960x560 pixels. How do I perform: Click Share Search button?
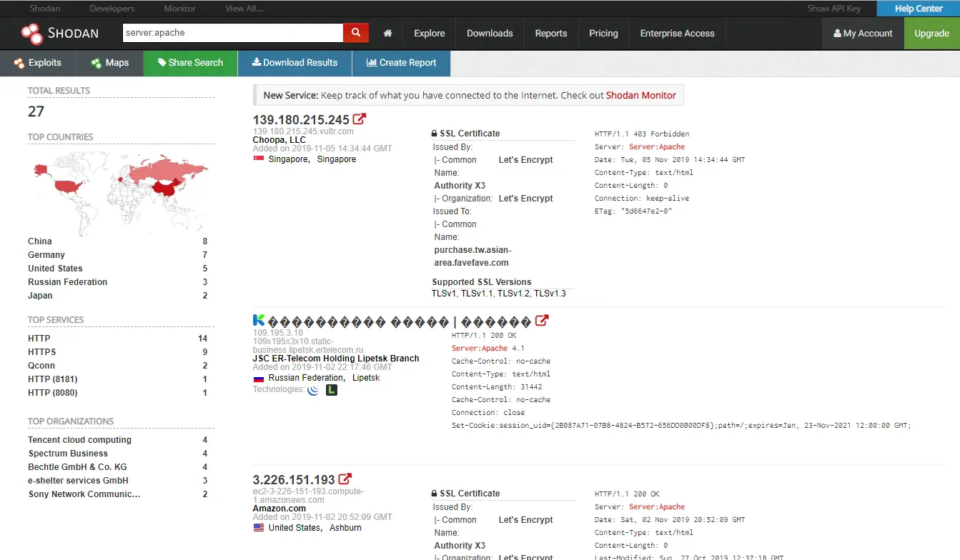click(x=190, y=63)
